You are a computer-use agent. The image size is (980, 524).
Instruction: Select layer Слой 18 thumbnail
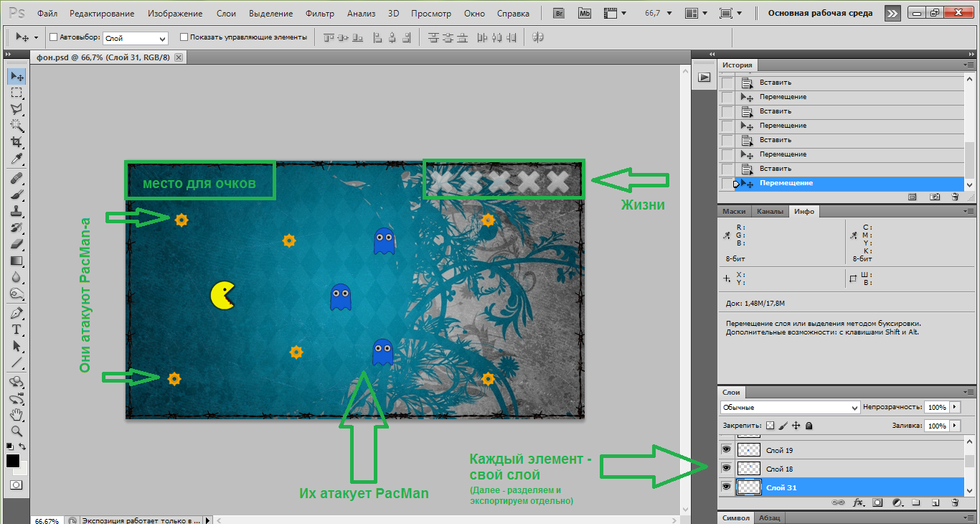click(x=749, y=468)
